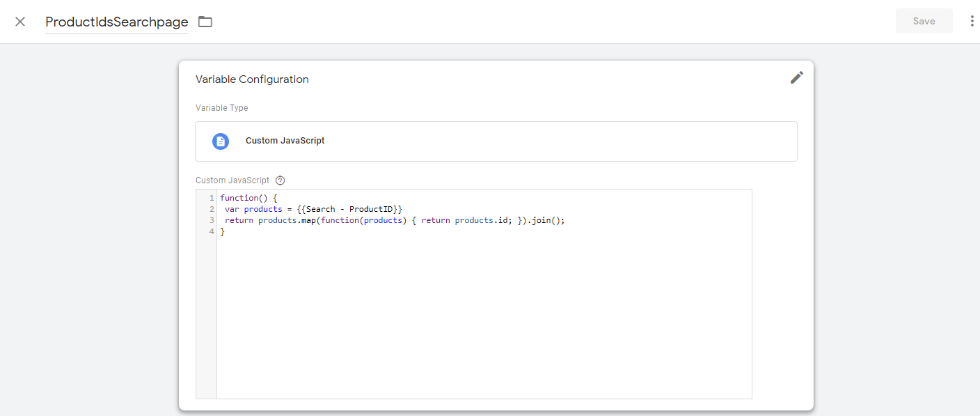Open the three-dot more actions menu
The width and height of the screenshot is (980, 416).
pyautogui.click(x=972, y=22)
